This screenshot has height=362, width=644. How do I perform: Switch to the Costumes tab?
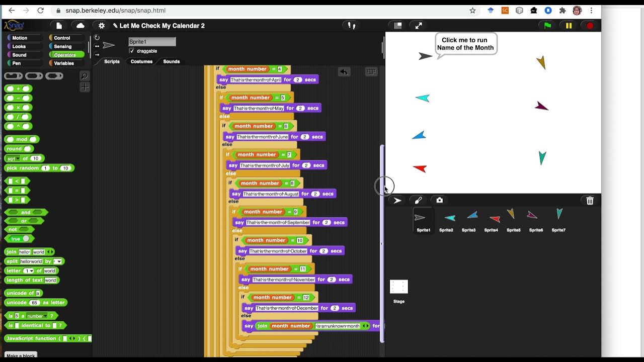click(x=141, y=61)
